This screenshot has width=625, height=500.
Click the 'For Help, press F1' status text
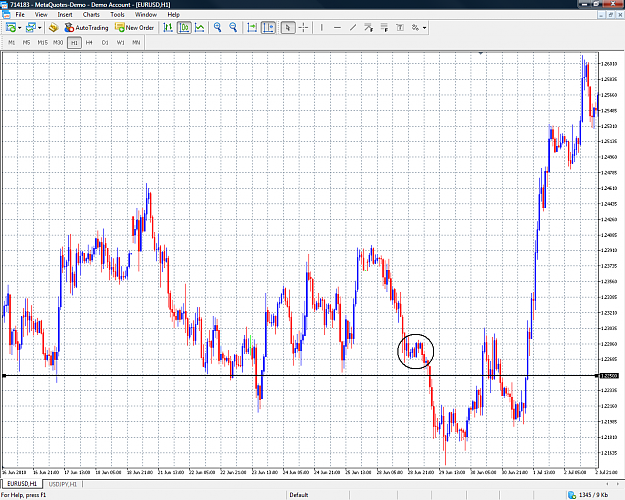[x=23, y=495]
